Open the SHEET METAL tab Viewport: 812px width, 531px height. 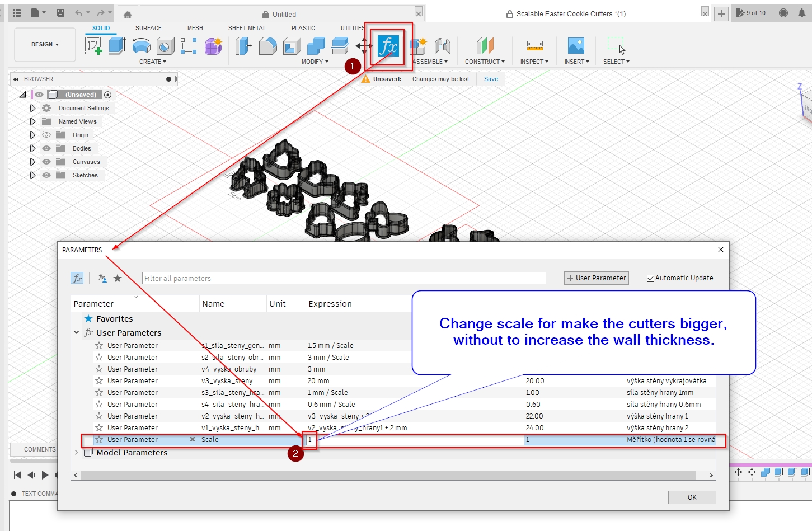247,28
